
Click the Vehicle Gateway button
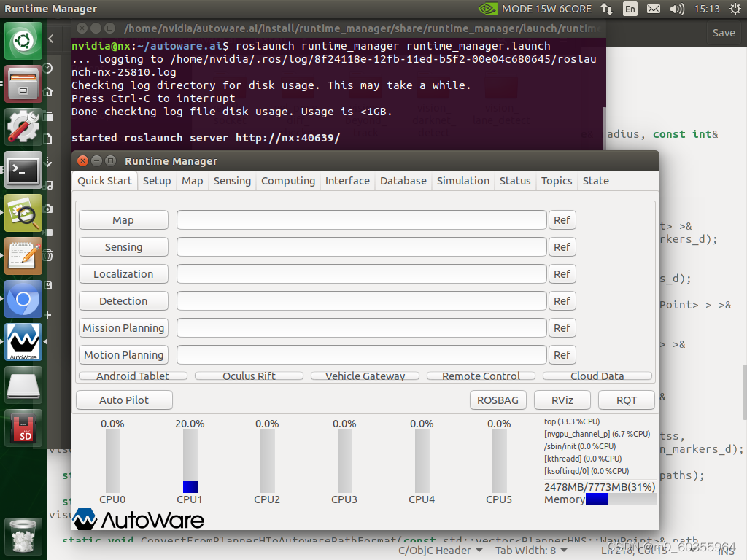click(x=365, y=376)
